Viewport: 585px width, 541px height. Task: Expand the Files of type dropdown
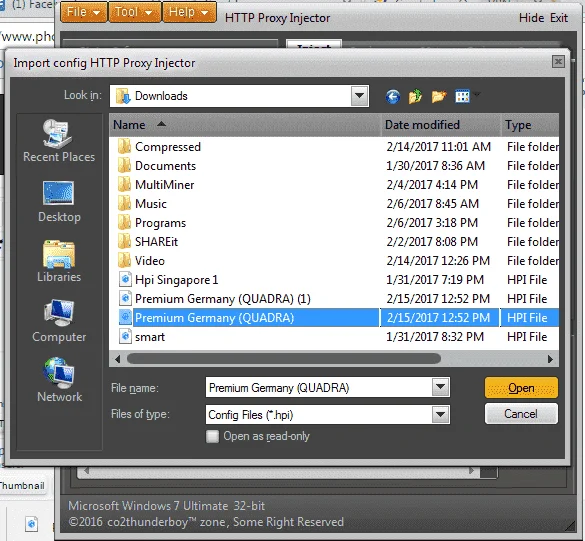point(441,415)
